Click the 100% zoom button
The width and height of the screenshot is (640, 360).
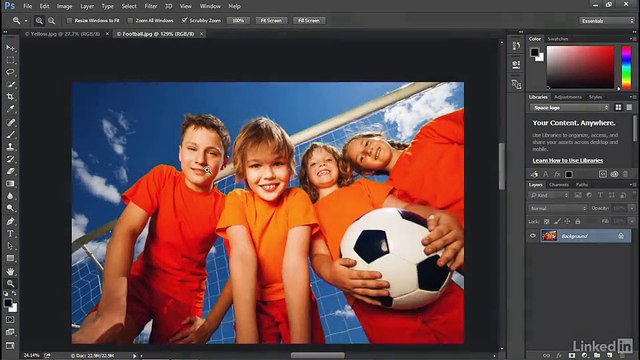click(238, 20)
